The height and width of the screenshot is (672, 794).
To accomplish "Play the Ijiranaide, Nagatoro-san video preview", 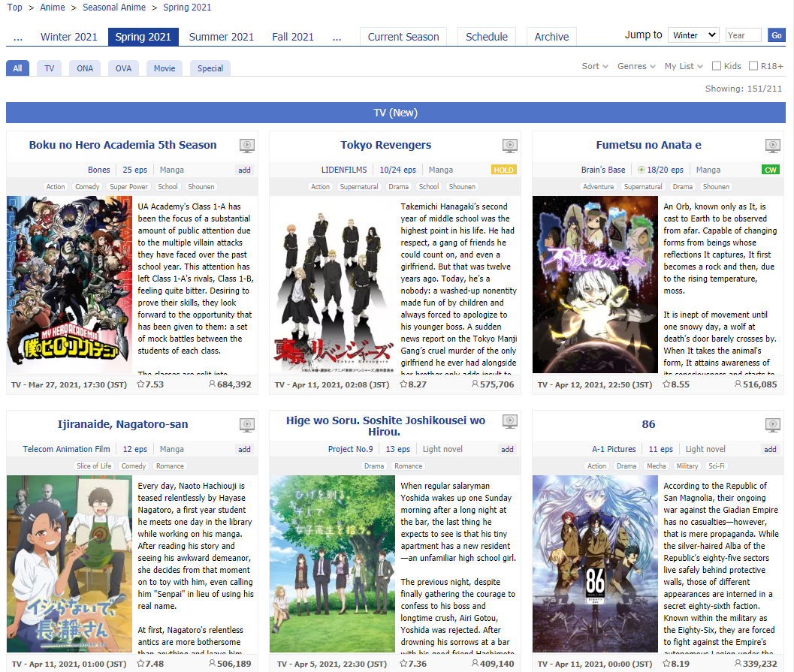I will click(x=246, y=425).
